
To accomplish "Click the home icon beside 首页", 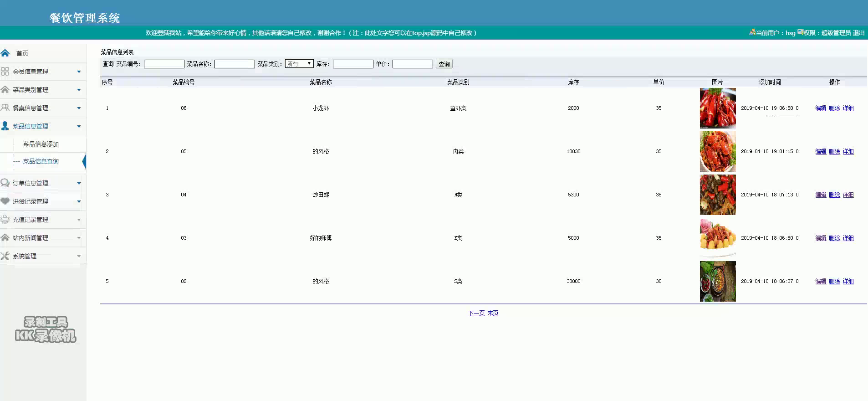I will coord(5,53).
